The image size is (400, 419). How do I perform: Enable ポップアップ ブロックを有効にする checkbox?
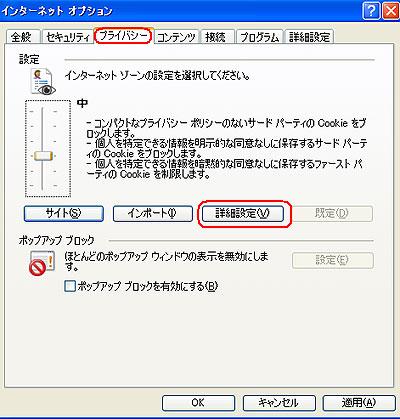[x=70, y=286]
